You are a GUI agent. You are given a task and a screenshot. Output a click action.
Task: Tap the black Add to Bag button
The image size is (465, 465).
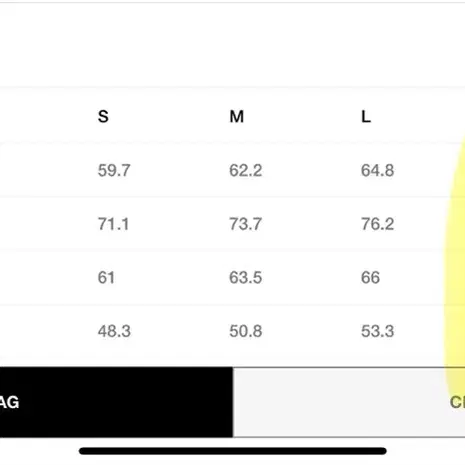[x=116, y=402]
